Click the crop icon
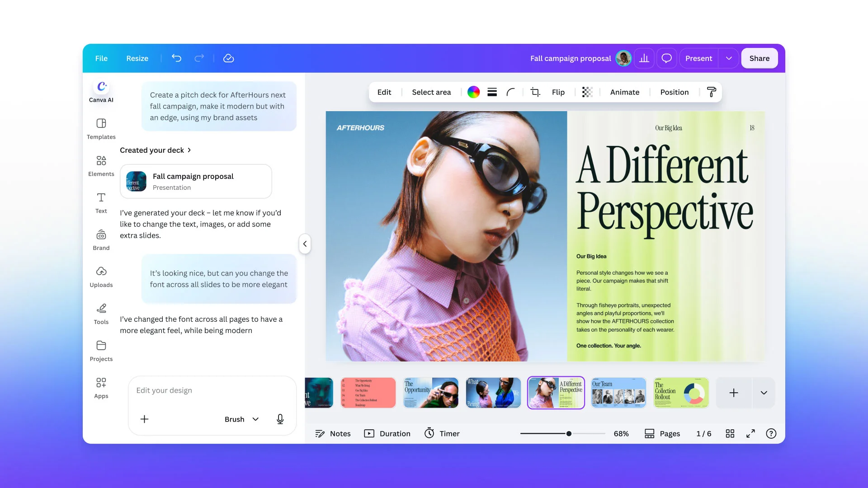Screen dimensions: 868x488 click(535, 92)
